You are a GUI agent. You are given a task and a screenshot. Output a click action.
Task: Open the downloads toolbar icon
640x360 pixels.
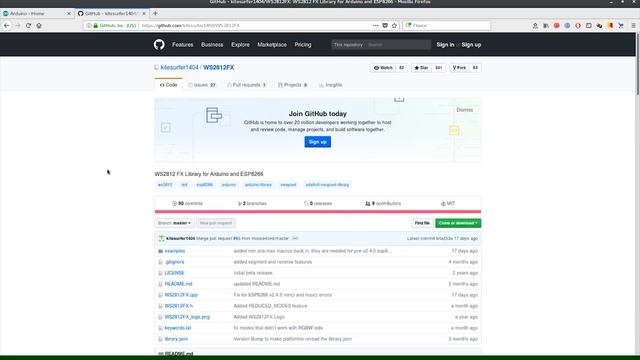[535, 25]
